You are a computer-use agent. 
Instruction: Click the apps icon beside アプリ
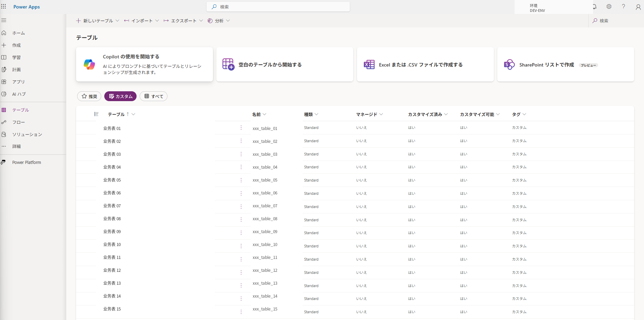[x=4, y=82]
